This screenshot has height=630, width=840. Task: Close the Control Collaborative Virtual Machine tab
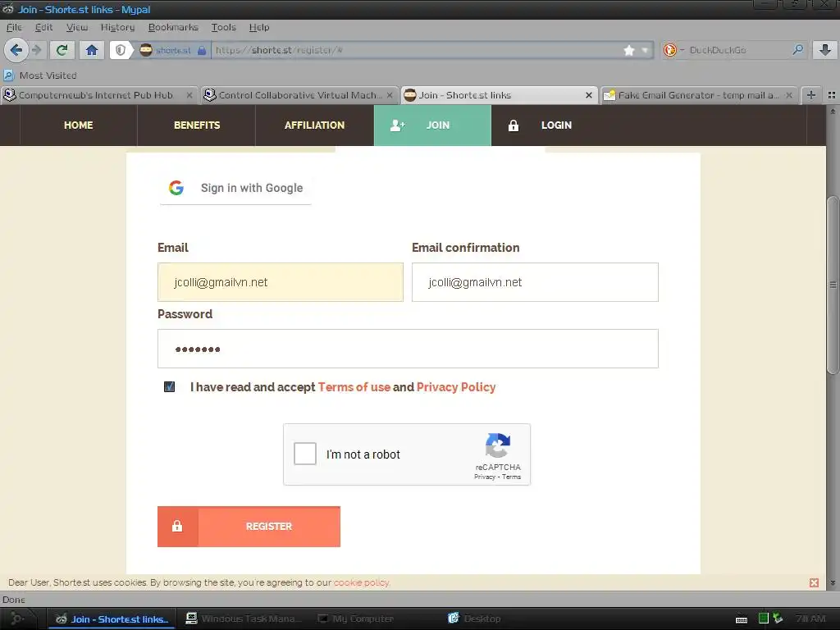(390, 95)
